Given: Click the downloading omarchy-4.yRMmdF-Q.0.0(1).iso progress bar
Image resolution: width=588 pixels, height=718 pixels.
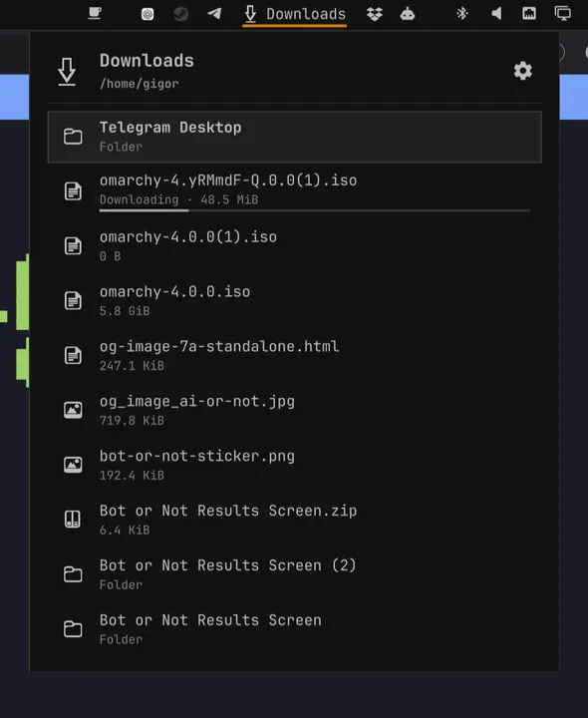Looking at the screenshot, I should coord(315,210).
